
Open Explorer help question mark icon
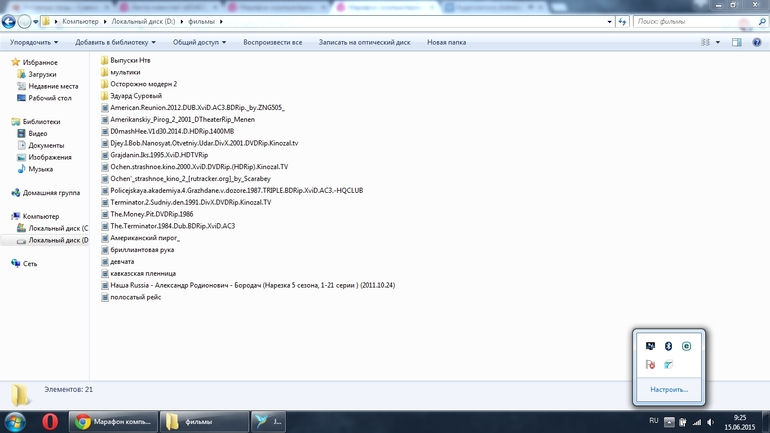(x=757, y=42)
